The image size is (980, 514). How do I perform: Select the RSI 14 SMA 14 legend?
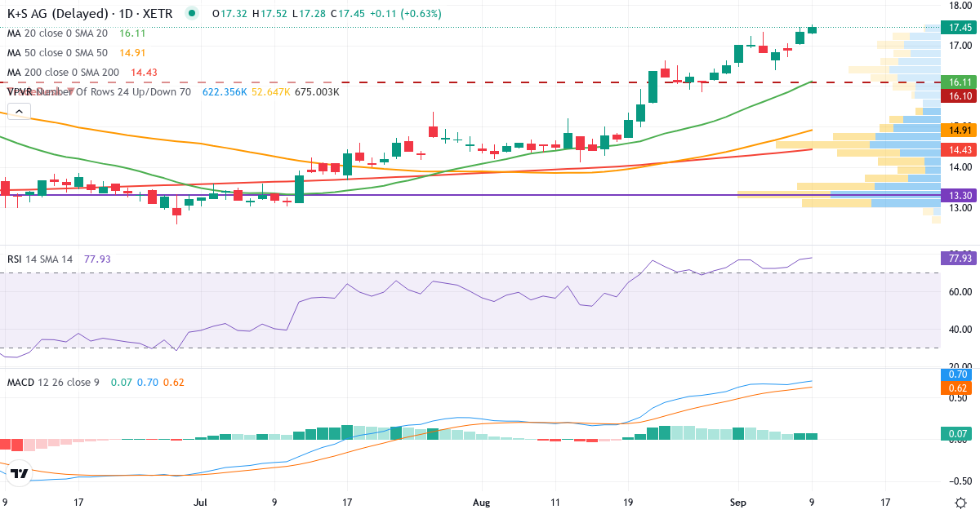39,259
